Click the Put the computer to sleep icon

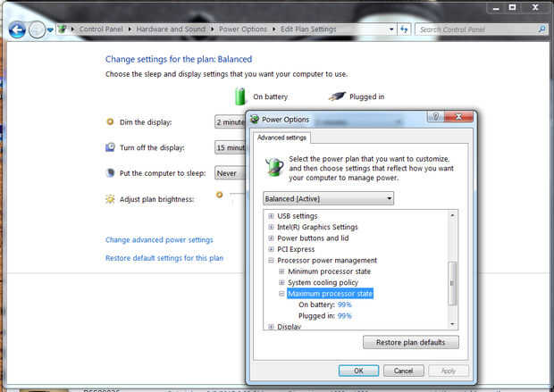click(110, 172)
